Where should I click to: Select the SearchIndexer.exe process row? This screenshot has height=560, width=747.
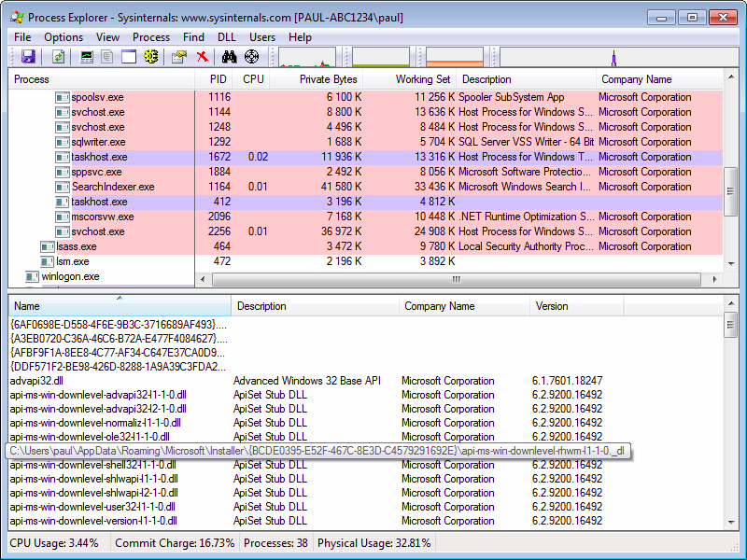(112, 187)
